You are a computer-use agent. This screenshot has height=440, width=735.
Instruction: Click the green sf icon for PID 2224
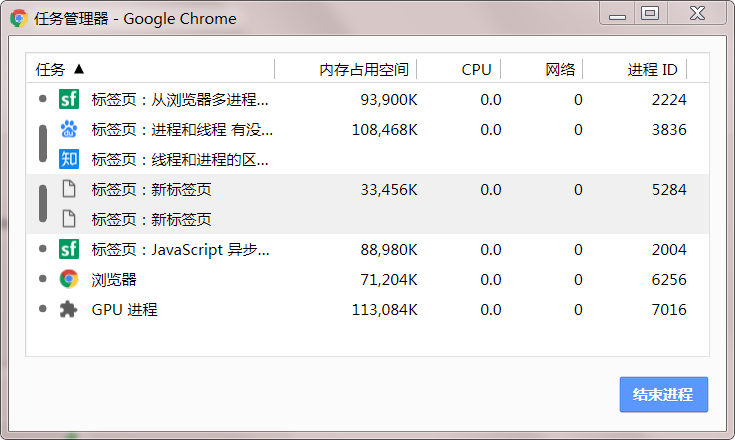pyautogui.click(x=69, y=99)
